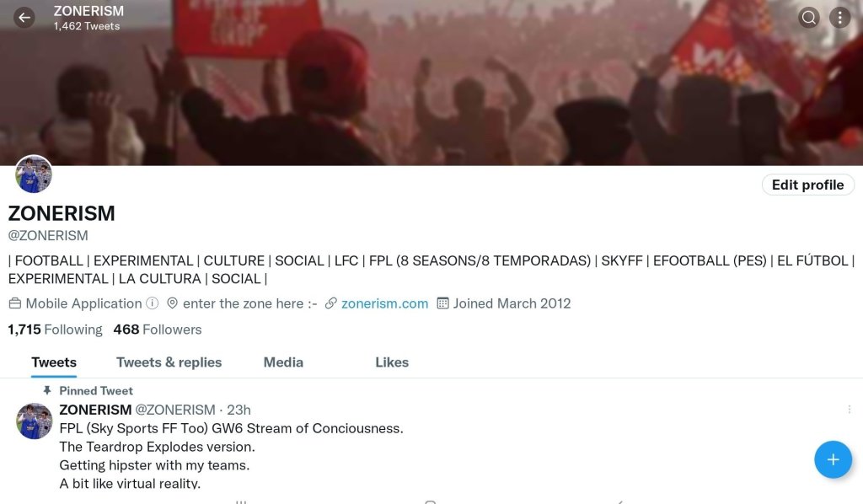Click the pinned tweet author avatar

pyautogui.click(x=34, y=421)
